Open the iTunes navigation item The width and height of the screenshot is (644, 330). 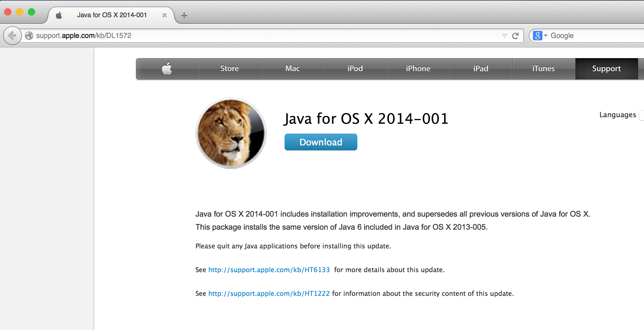[x=544, y=69]
